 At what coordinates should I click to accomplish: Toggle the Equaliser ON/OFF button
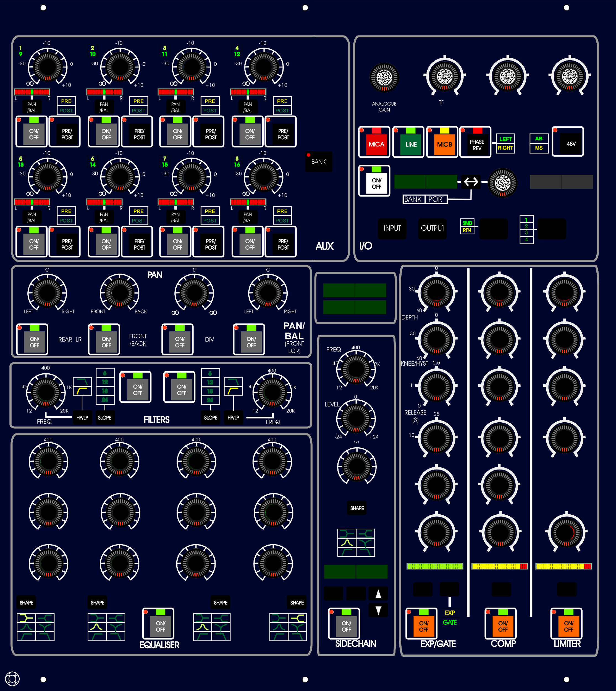pos(158,624)
